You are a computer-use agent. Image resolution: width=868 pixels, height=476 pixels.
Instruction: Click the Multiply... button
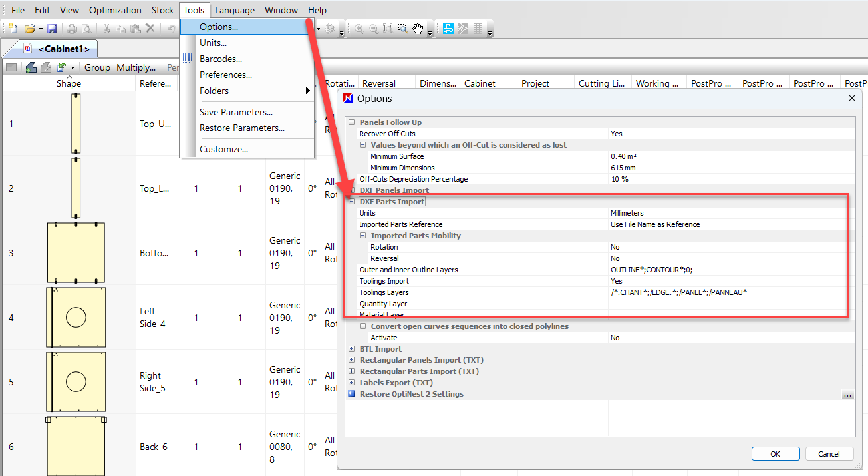pyautogui.click(x=136, y=67)
